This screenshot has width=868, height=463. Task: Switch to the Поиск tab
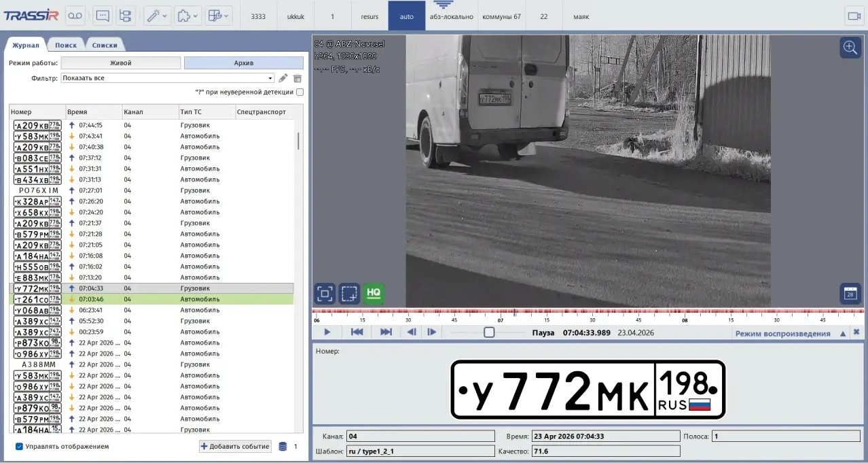pyautogui.click(x=66, y=45)
